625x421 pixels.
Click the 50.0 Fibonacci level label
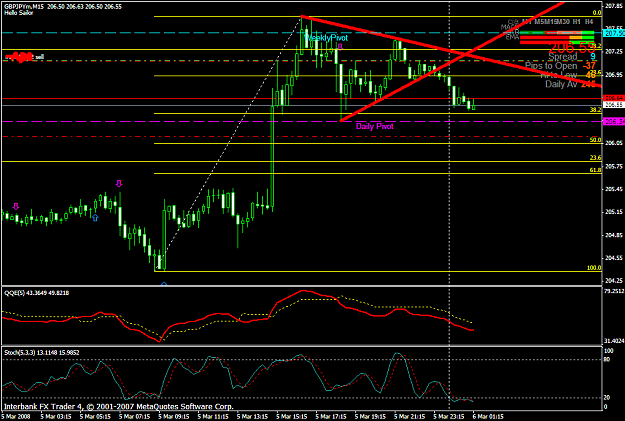click(x=596, y=140)
